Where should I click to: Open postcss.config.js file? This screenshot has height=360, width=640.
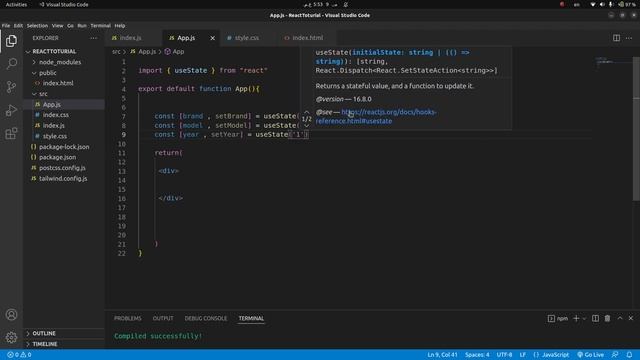[x=62, y=168]
